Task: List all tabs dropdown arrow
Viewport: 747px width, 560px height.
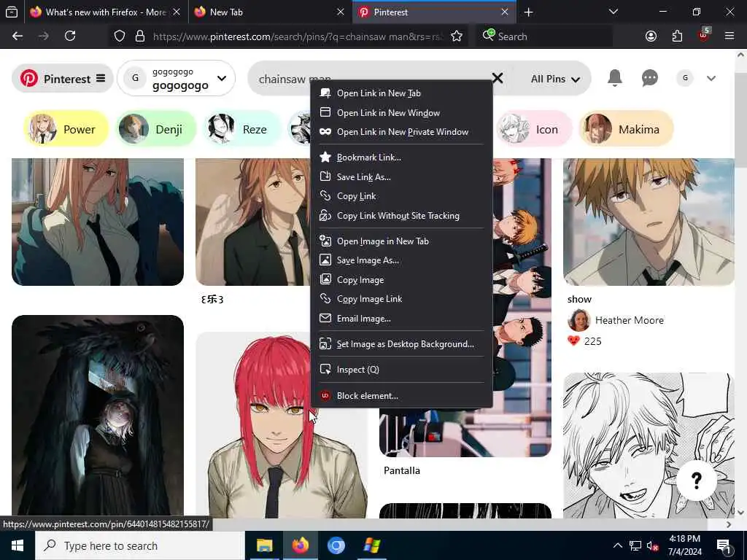Action: 614,12
